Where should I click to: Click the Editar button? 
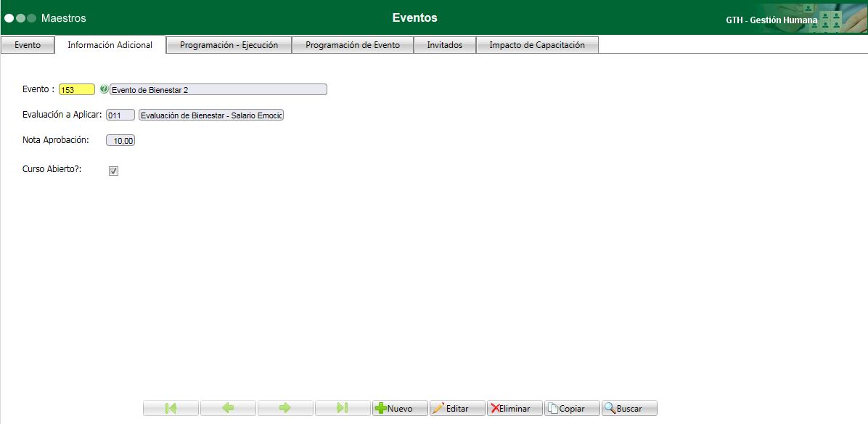(458, 409)
